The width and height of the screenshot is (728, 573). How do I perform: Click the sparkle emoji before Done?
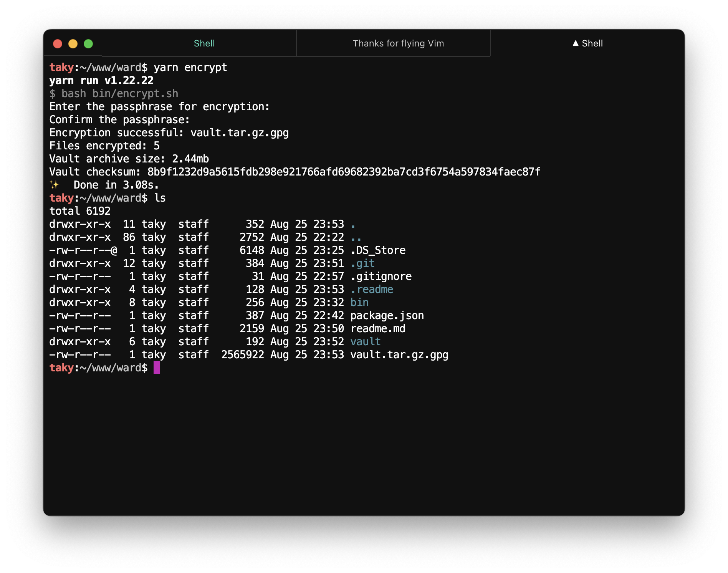(55, 185)
